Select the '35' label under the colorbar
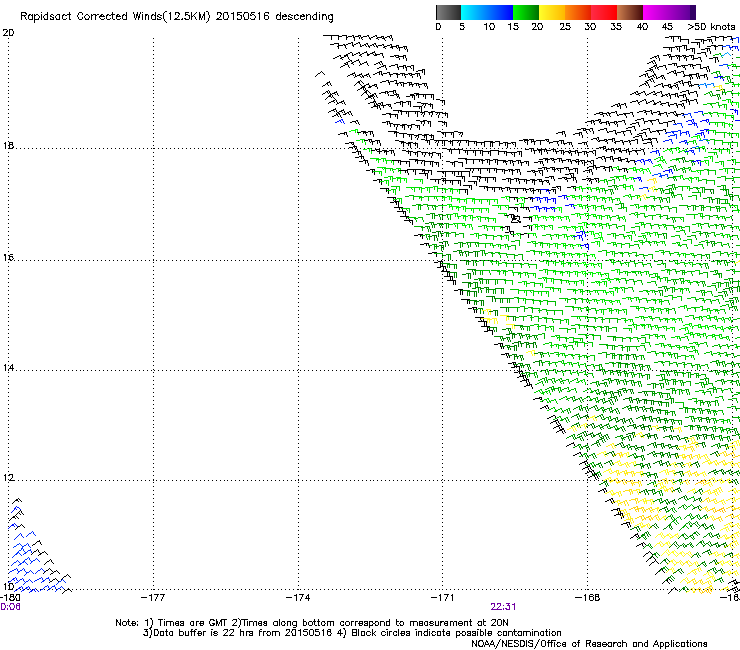Viewport: 740px width, 650px height. click(x=616, y=27)
